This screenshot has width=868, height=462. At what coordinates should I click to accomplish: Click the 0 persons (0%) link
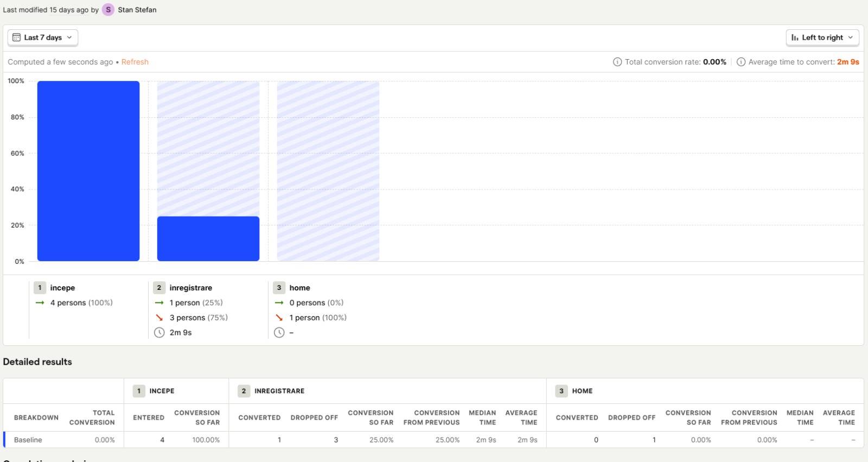316,303
